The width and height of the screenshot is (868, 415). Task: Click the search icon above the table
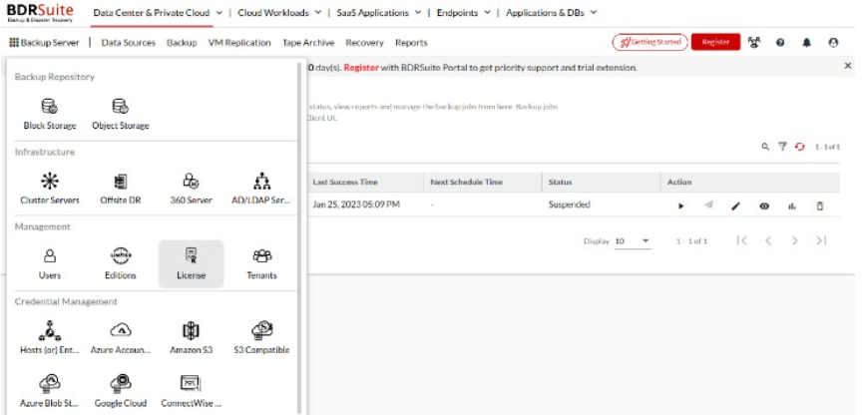coord(765,147)
